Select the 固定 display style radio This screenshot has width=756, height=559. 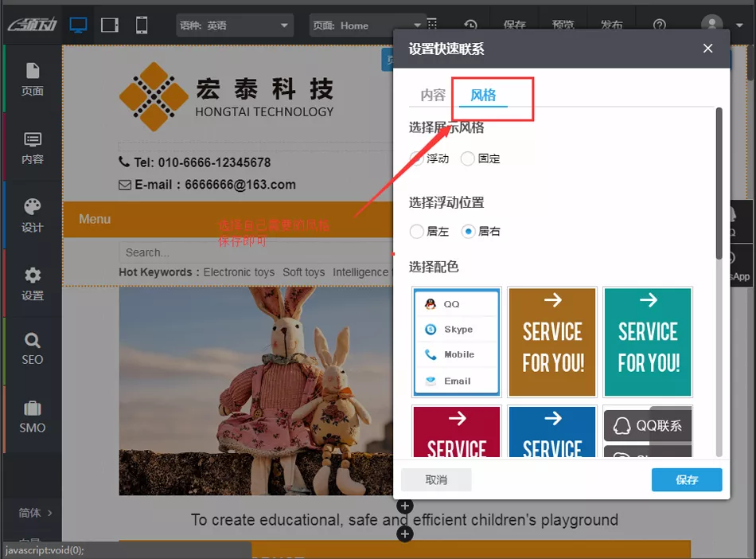click(x=468, y=158)
